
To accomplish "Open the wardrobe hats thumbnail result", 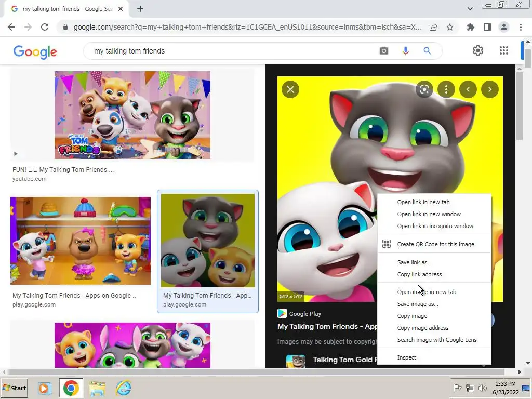I will point(81,241).
